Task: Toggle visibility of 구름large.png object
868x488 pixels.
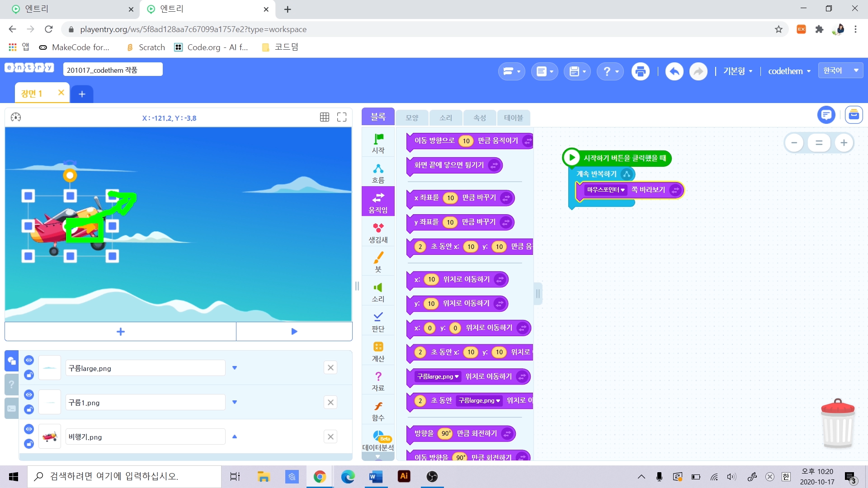Action: pos(29,360)
